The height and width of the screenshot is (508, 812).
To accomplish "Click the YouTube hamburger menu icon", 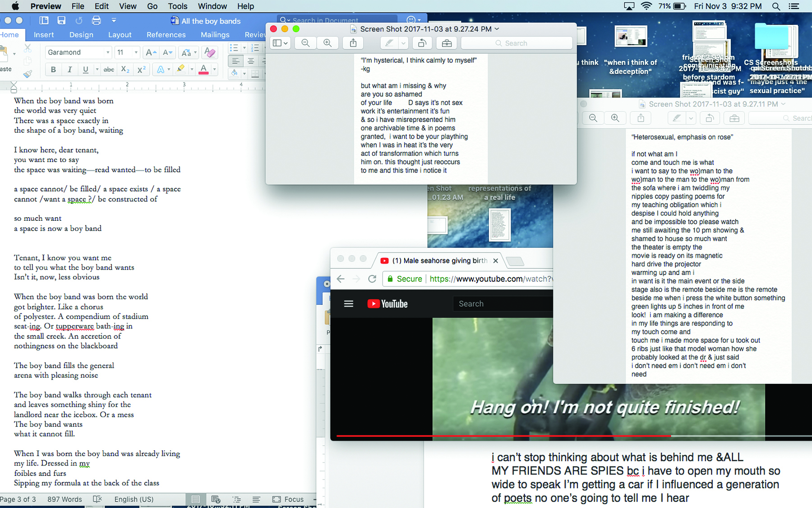I will 349,304.
